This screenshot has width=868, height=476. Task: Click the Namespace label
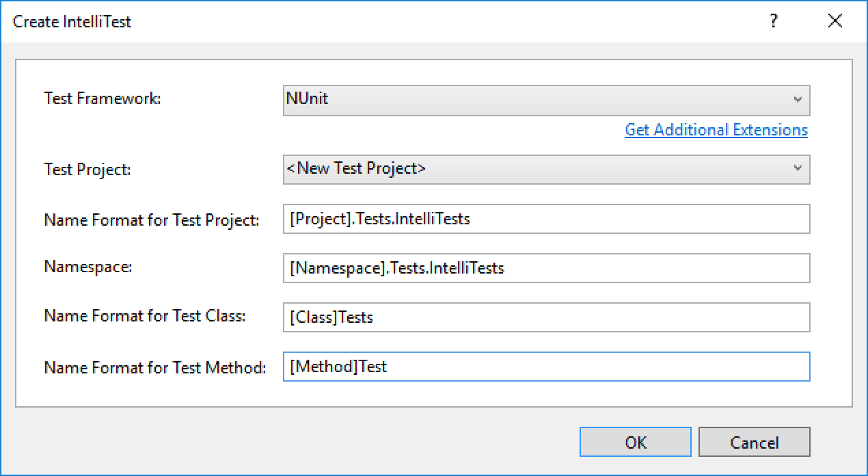88,267
